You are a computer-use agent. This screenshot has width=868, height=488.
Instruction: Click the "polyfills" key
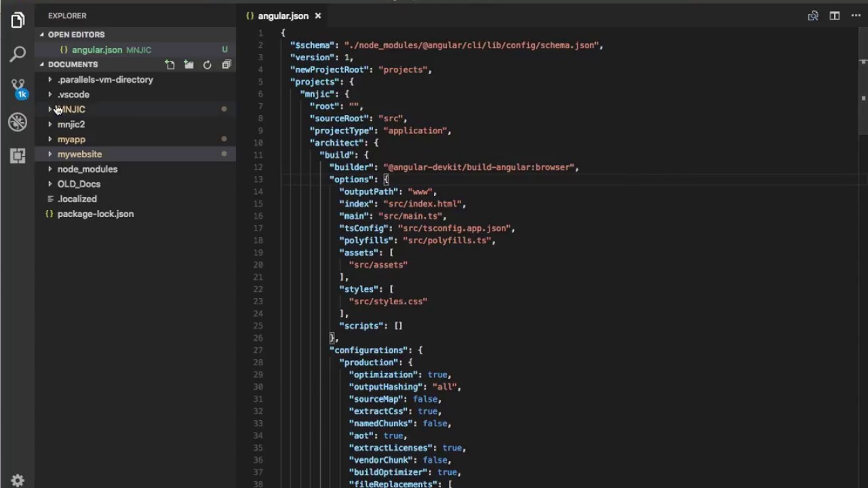pyautogui.click(x=366, y=241)
